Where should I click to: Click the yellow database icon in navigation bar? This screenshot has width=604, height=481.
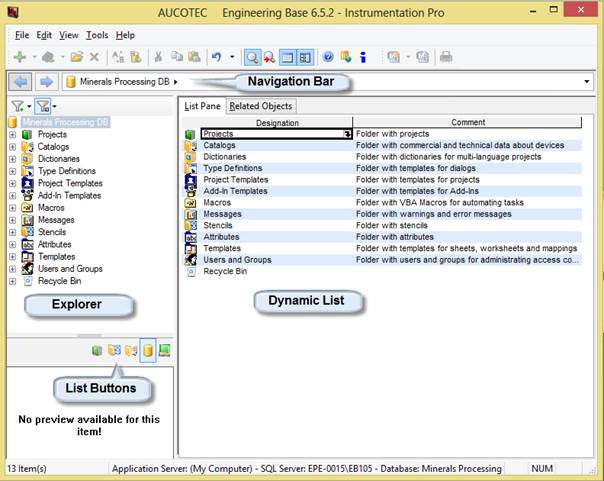coord(70,82)
